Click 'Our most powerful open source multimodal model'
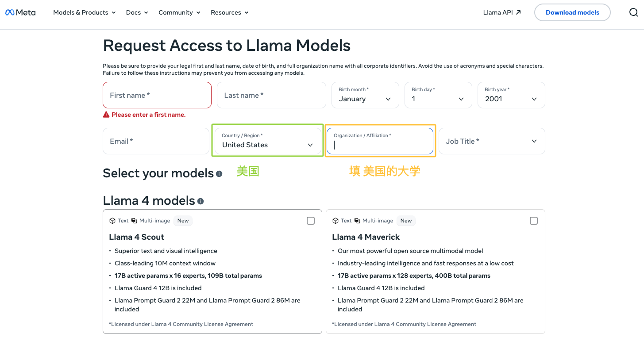 point(410,251)
